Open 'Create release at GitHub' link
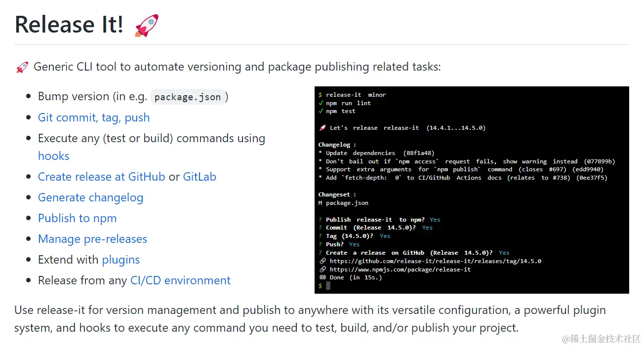Screen dimensions: 644x347 tap(101, 177)
